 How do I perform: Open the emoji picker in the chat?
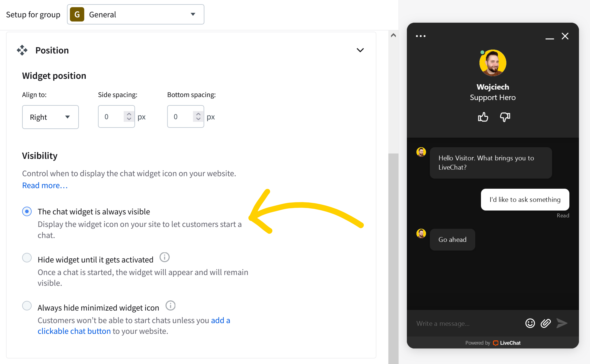[x=530, y=323]
